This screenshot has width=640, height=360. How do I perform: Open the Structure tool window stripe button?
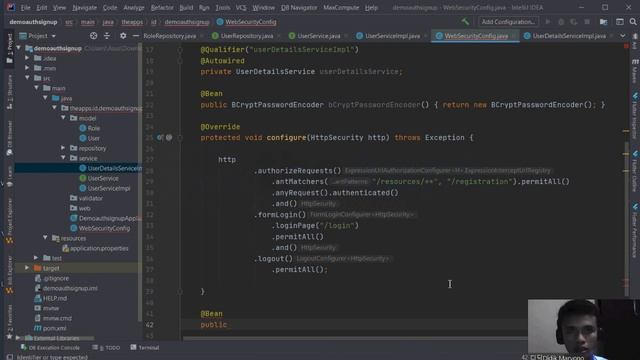(10, 92)
